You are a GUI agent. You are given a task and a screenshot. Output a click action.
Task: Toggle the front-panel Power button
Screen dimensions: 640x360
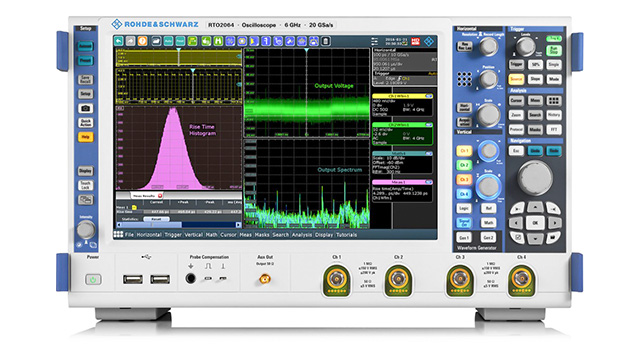point(93,280)
